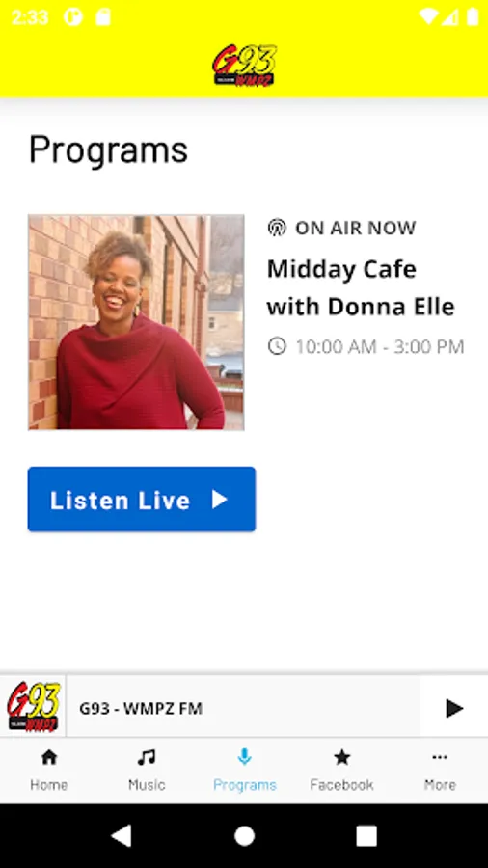Tap the Android recent apps square
The height and width of the screenshot is (868, 488).
366,836
